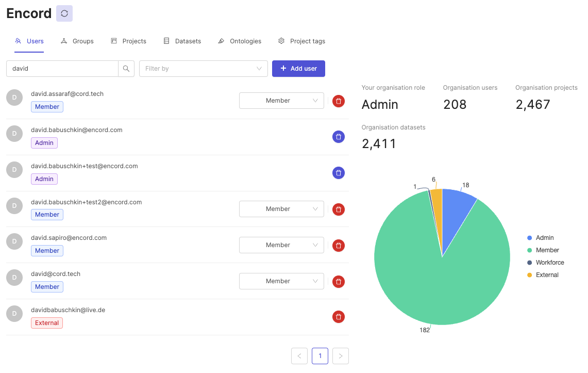Click Member tag under david.assaraf@cord.tech

point(47,107)
